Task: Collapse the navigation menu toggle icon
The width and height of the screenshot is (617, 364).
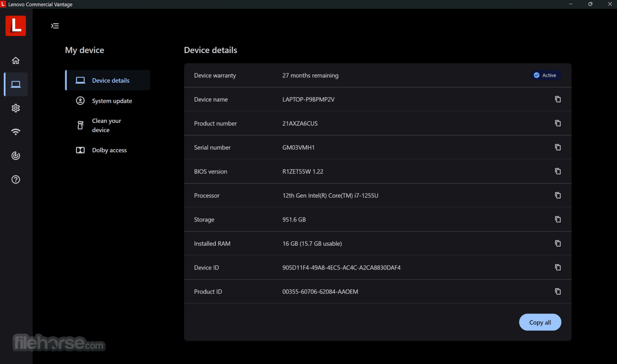Action: pos(55,26)
